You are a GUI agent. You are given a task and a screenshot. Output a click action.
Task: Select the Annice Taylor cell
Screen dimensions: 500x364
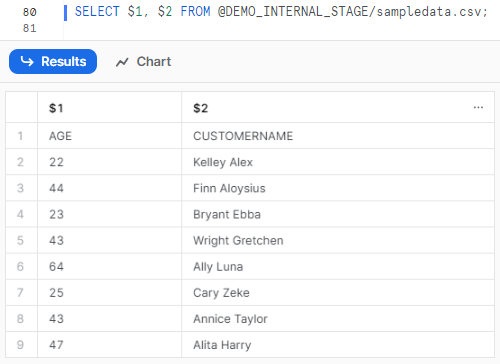[338, 319]
